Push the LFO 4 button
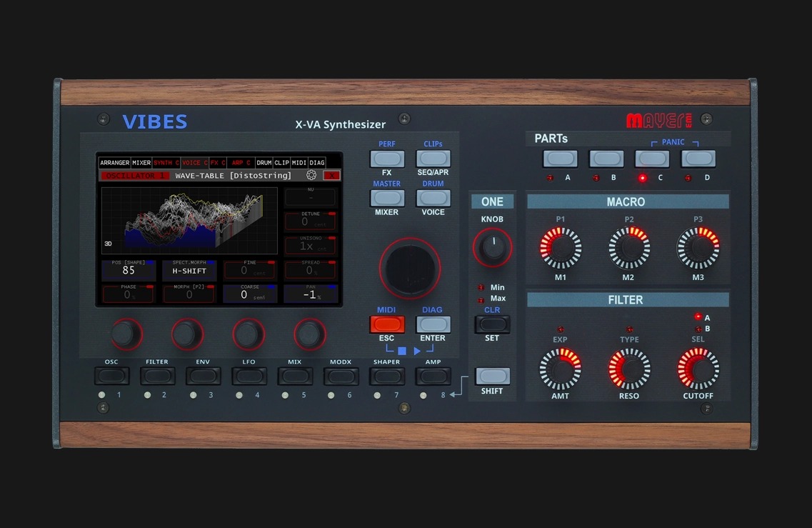Screen dimensions: 812x528 point(249,376)
